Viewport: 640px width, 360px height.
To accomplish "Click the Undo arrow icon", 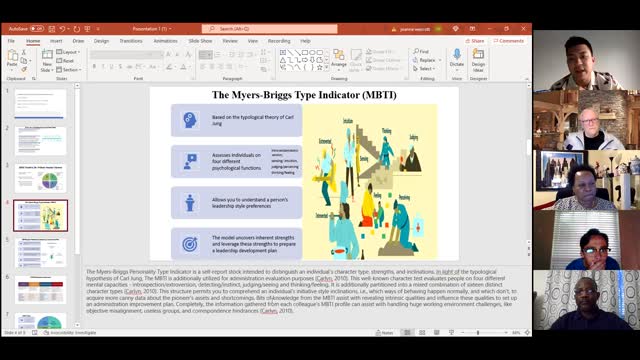I will 62,29.
